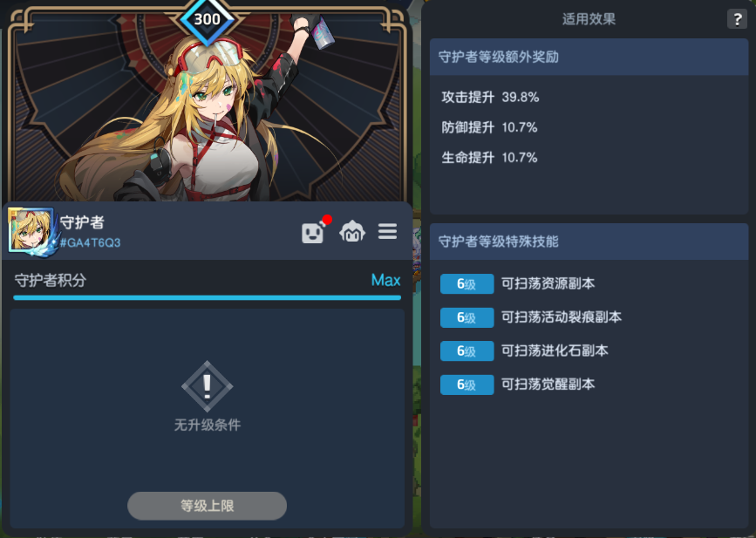The width and height of the screenshot is (756, 538).
Task: Click the 守护者积分 progress bar
Action: (x=208, y=298)
